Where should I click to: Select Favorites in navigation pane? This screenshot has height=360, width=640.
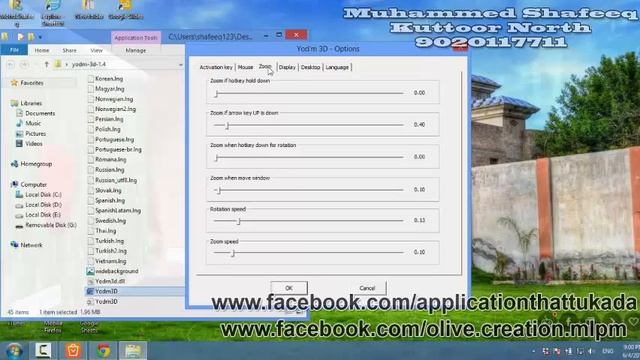pyautogui.click(x=31, y=83)
